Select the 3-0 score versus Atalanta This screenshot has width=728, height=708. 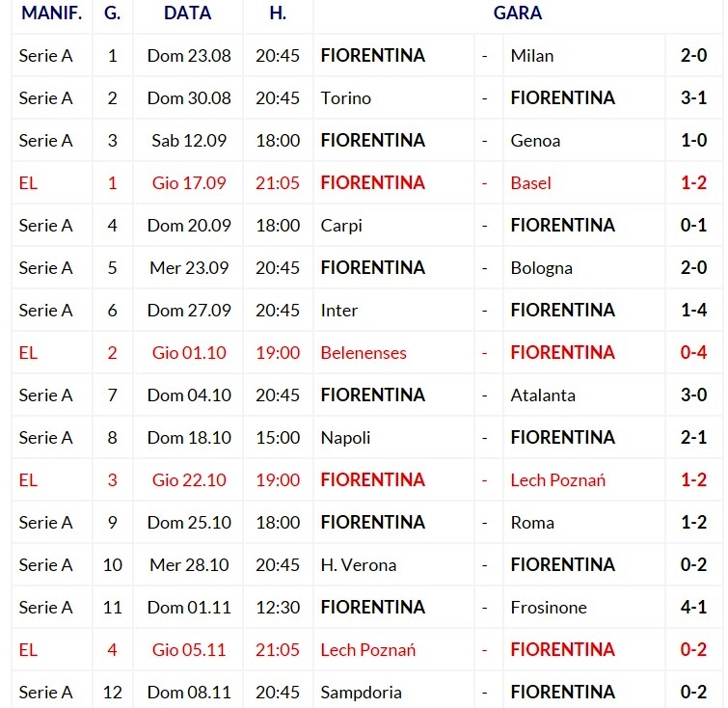[x=693, y=395]
